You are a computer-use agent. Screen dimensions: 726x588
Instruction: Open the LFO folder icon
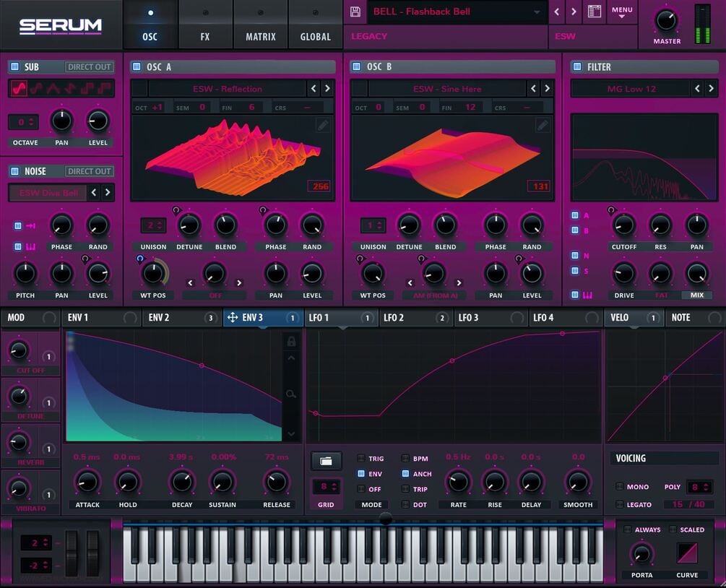pyautogui.click(x=326, y=461)
